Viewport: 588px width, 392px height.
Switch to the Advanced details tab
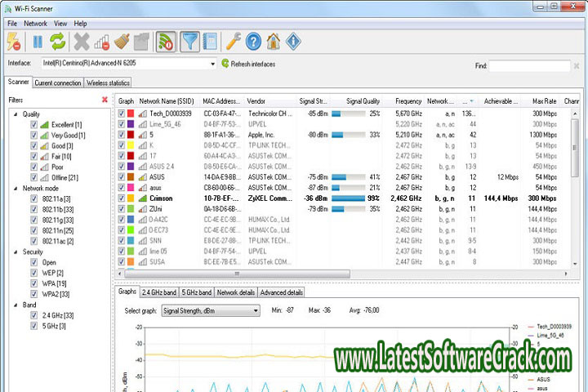click(281, 292)
